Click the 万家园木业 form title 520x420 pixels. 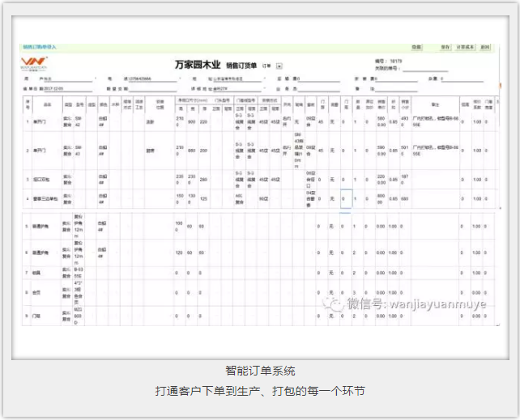[198, 65]
